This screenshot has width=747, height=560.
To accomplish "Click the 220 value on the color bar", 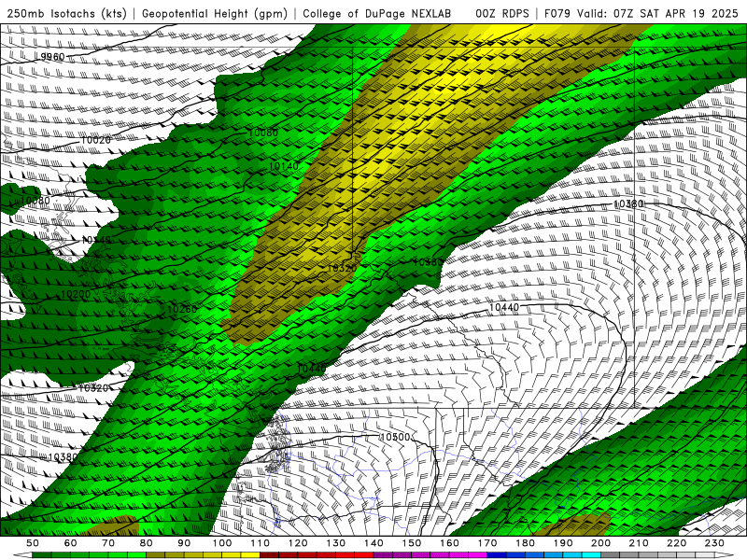I will [x=676, y=543].
